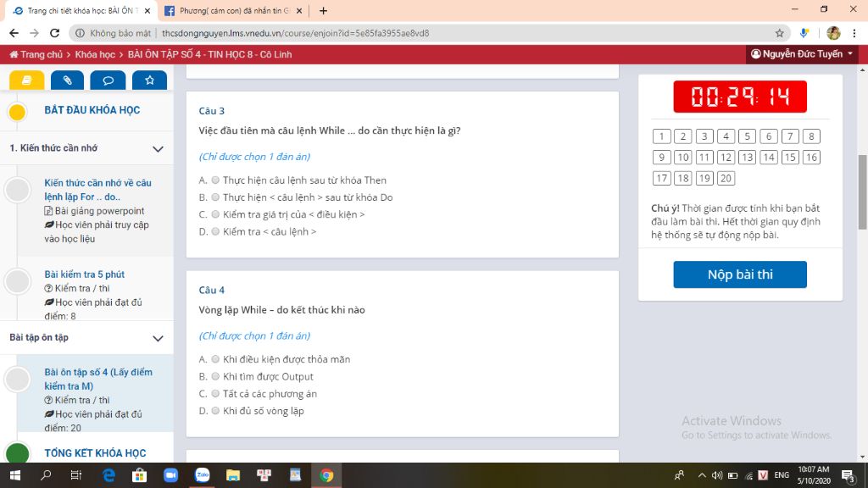The image size is (868, 488).
Task: Switch to Chrome in taskbar
Action: click(x=326, y=475)
